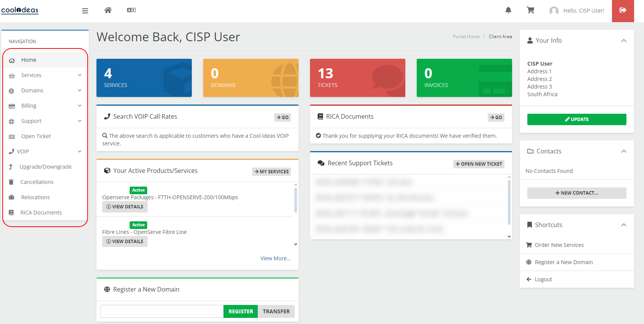Open RICA Documents menu item
The width and height of the screenshot is (644, 324).
(x=45, y=213)
